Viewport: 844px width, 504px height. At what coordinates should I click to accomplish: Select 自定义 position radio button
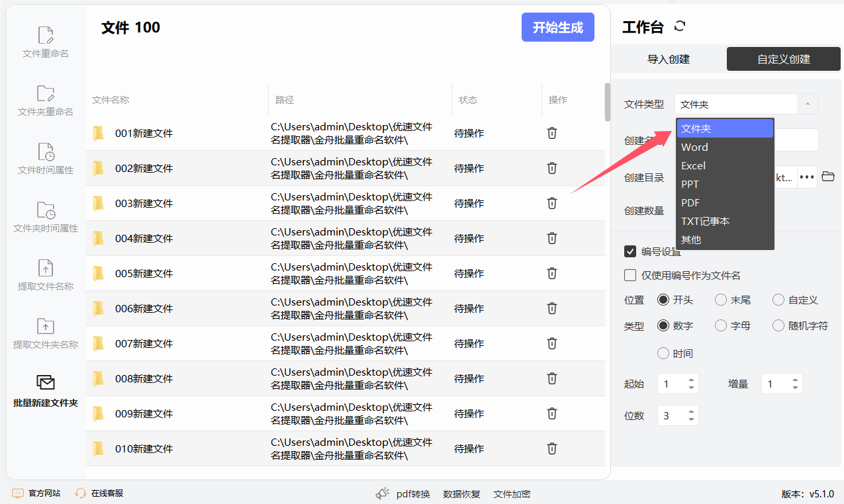[x=778, y=300]
